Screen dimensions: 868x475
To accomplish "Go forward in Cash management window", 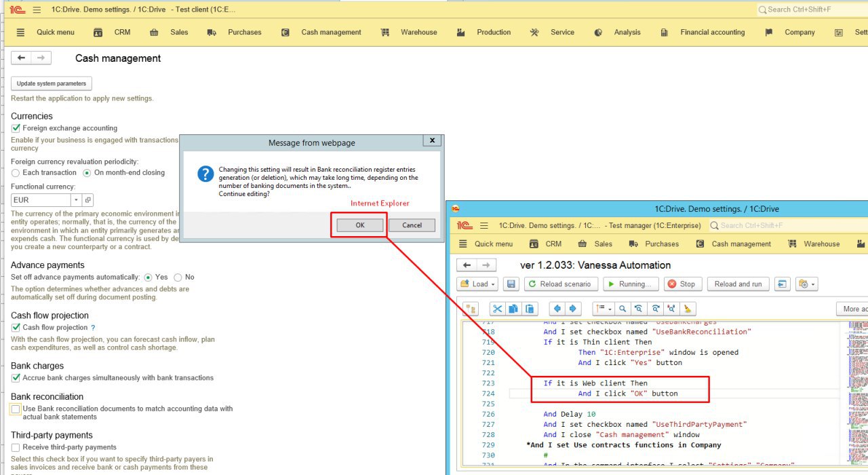I will click(41, 58).
